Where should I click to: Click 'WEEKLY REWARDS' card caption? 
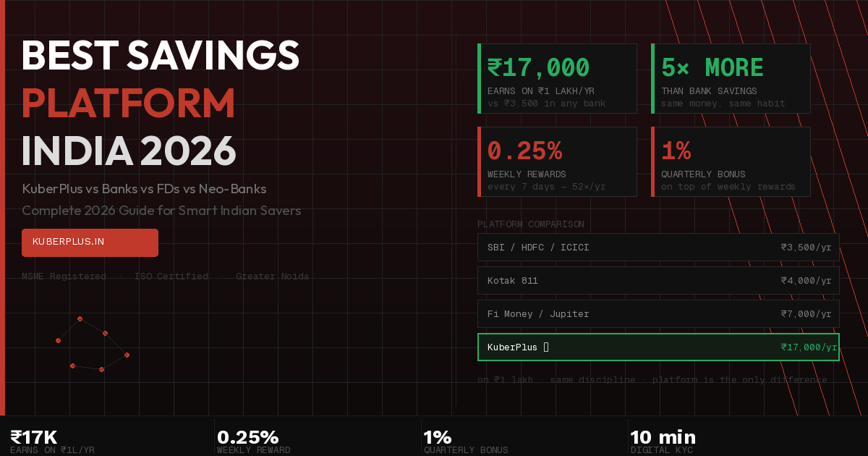click(x=527, y=174)
